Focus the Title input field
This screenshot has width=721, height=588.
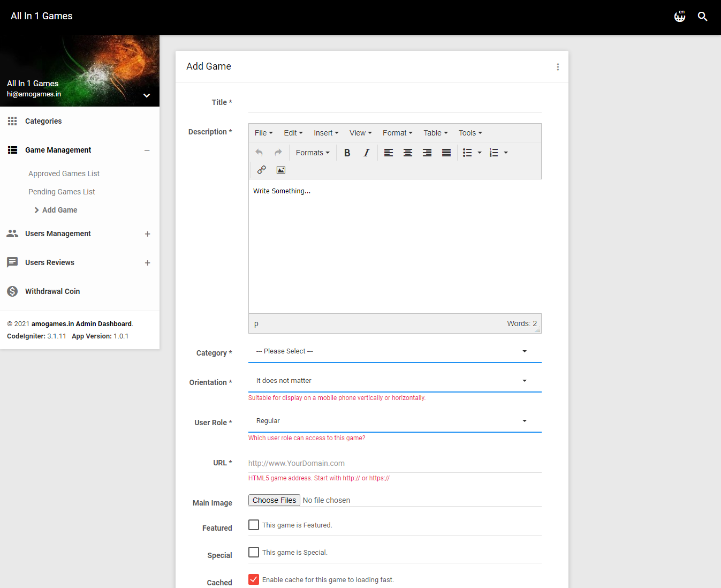tap(395, 102)
